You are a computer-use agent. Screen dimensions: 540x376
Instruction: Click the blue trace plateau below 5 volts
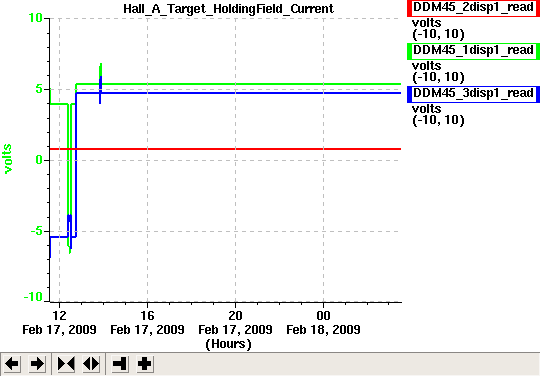[241, 93]
